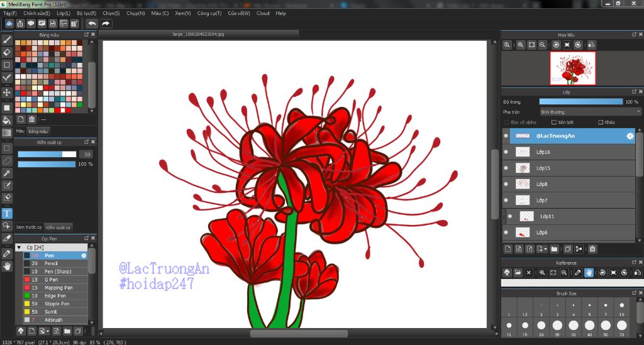
Task: Open the Bộ lọc(R) menu
Action: [86, 13]
